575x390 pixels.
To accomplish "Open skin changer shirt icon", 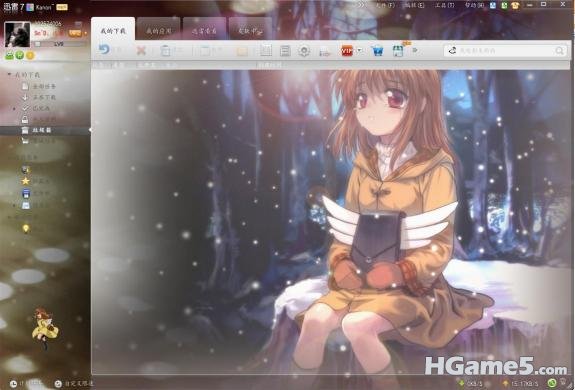I will click(516, 5).
